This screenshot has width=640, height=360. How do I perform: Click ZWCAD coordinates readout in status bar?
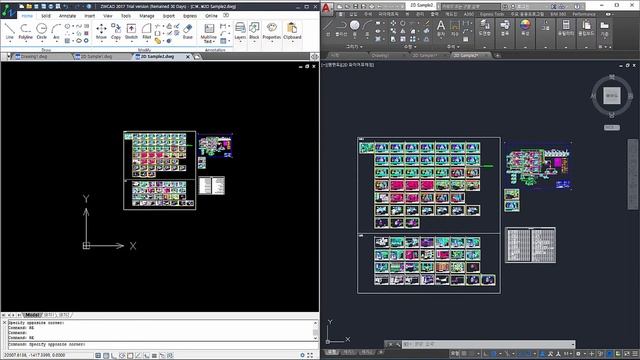(34, 356)
